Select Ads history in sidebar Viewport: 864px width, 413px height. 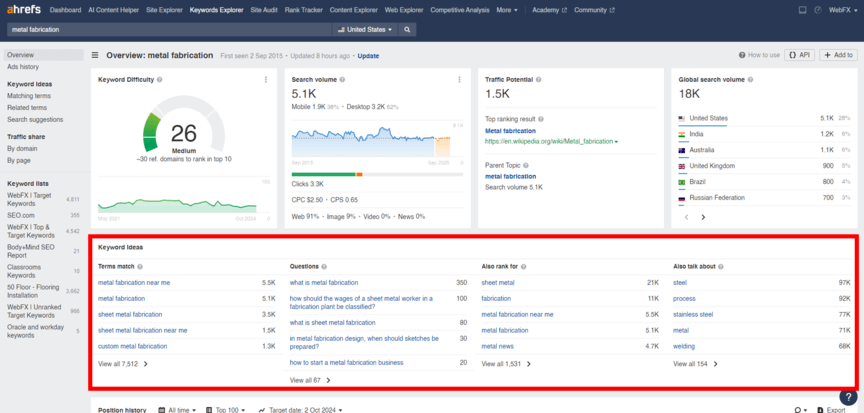point(23,67)
